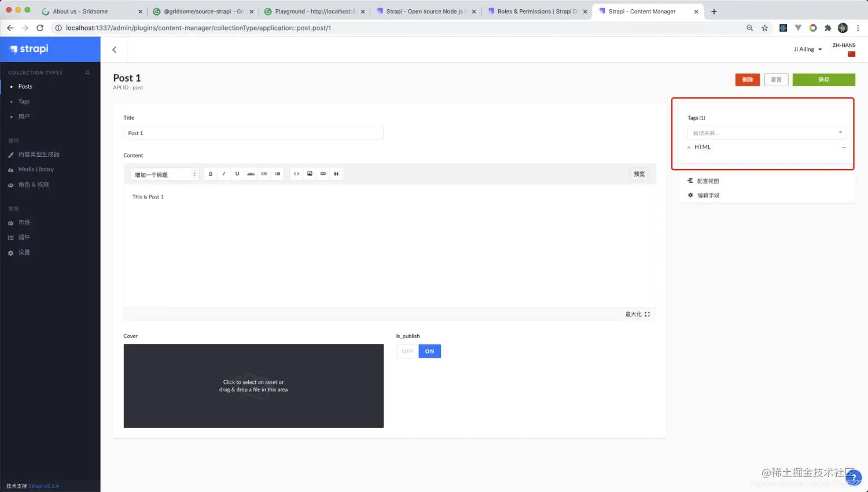Open the Tags relation dropdown 新增关联
Viewport: 868px width, 492px height.
767,133
